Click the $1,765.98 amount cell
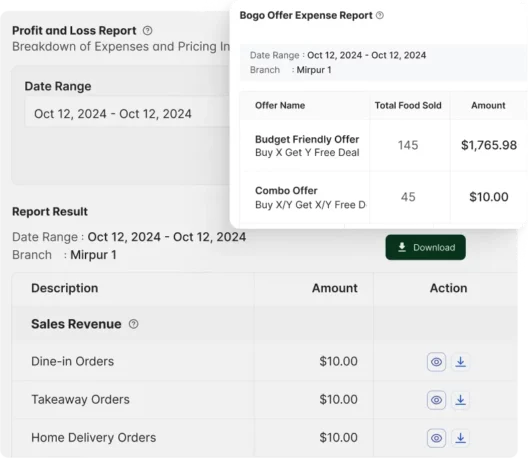 click(489, 145)
